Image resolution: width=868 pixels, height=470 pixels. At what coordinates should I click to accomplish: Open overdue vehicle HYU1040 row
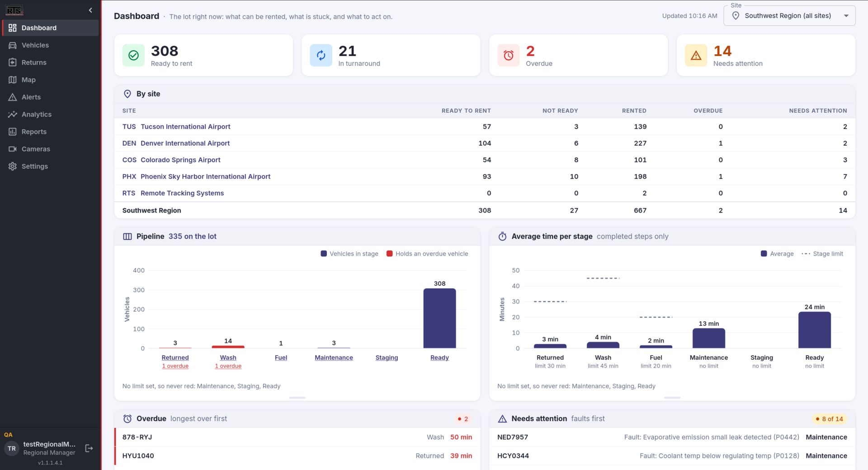(297, 456)
